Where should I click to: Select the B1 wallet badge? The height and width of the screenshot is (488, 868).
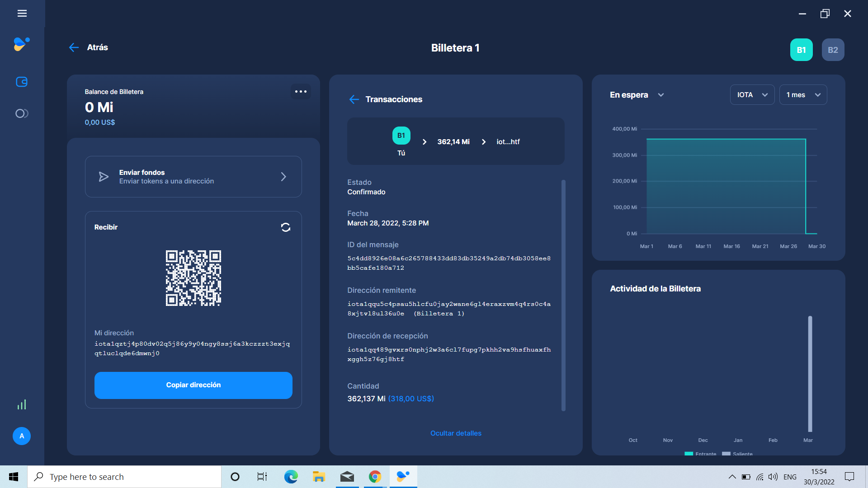tap(801, 50)
